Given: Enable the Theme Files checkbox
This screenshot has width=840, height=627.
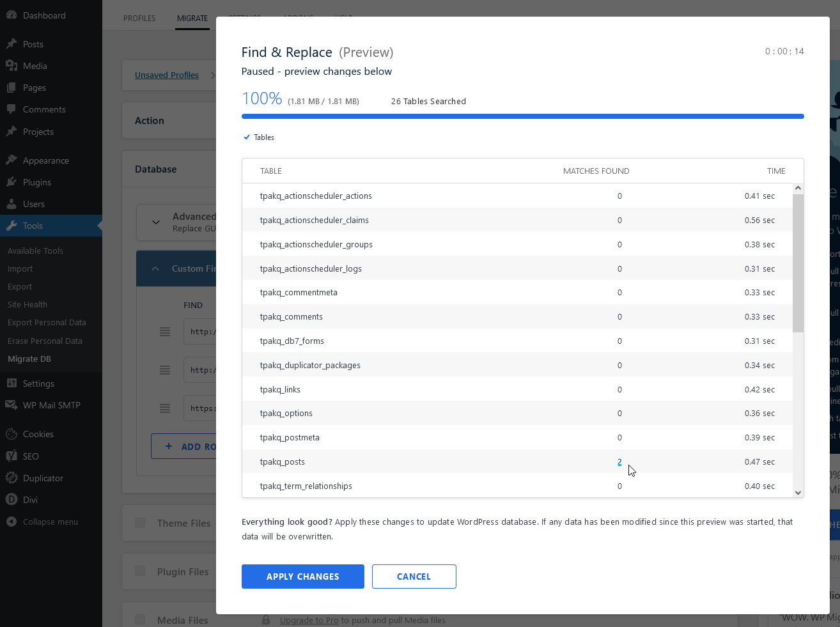Looking at the screenshot, I should (140, 523).
